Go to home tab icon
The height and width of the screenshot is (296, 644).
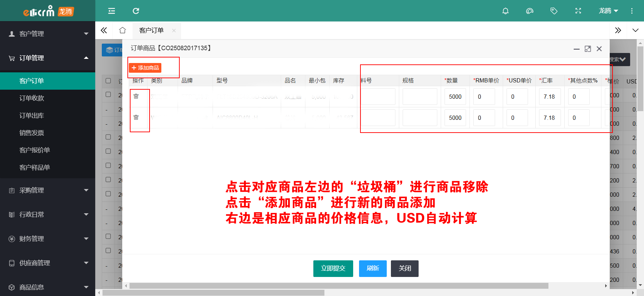(122, 30)
